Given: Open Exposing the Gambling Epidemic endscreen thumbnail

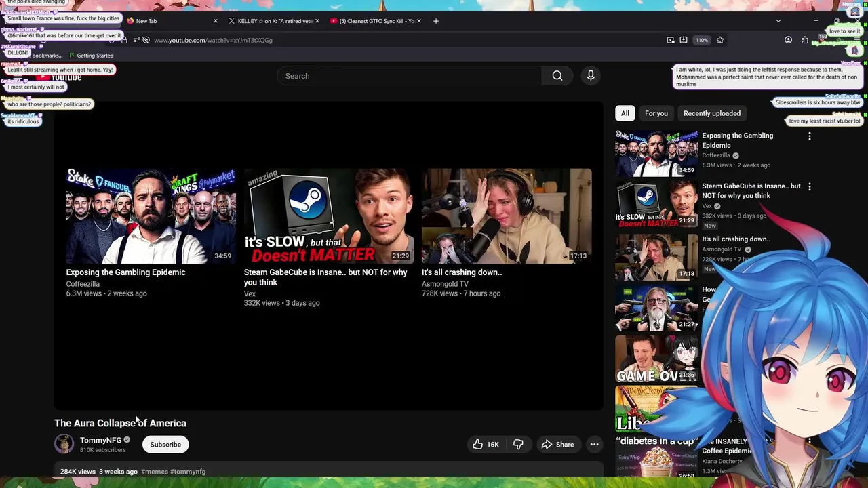Looking at the screenshot, I should click(x=151, y=216).
